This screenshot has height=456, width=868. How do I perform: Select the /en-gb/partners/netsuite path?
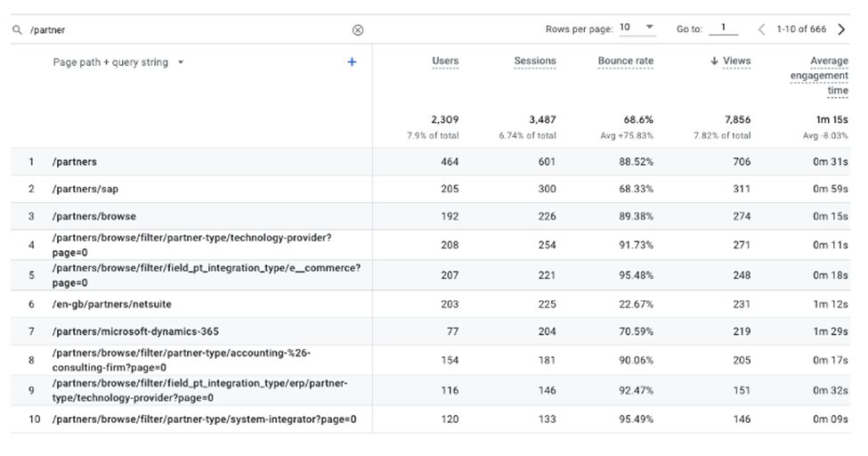tap(112, 305)
